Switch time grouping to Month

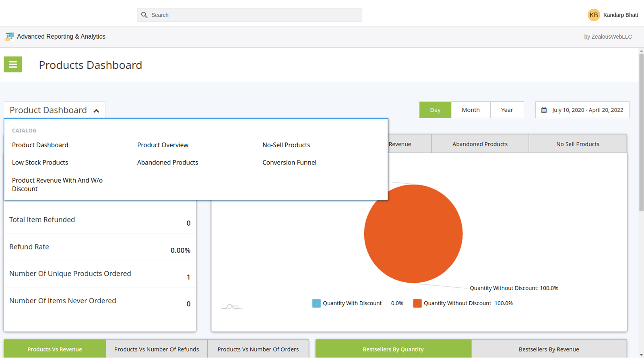pyautogui.click(x=471, y=110)
